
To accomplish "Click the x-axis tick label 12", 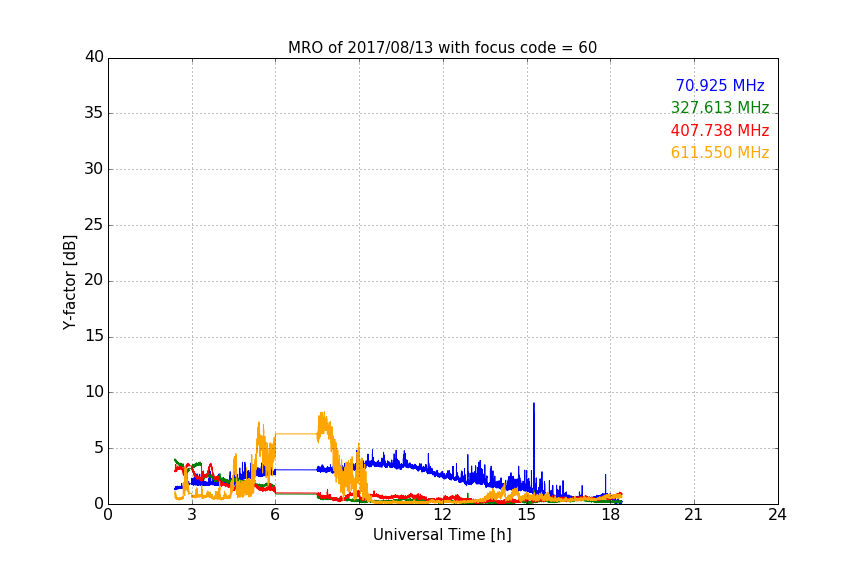I will (443, 515).
